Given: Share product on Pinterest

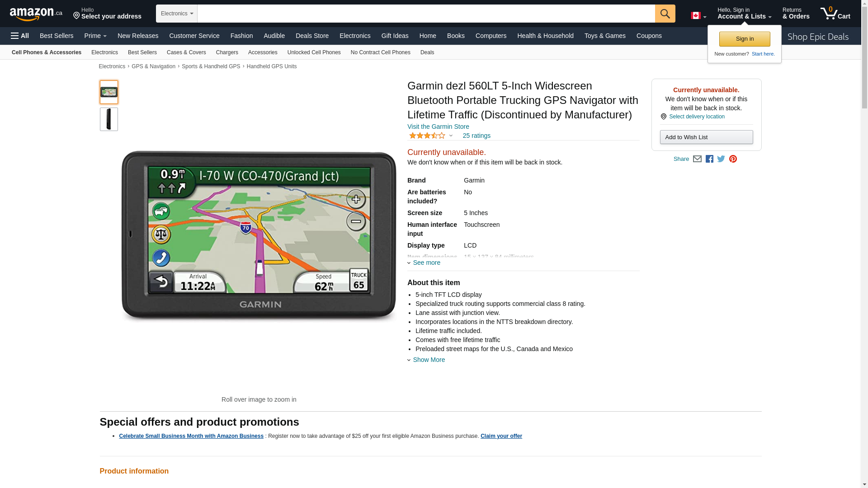Looking at the screenshot, I should [733, 159].
